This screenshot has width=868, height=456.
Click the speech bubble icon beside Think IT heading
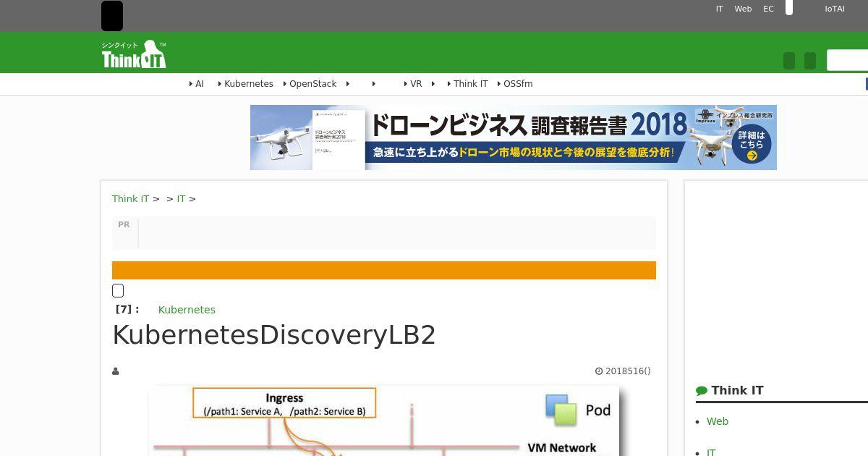click(x=702, y=391)
